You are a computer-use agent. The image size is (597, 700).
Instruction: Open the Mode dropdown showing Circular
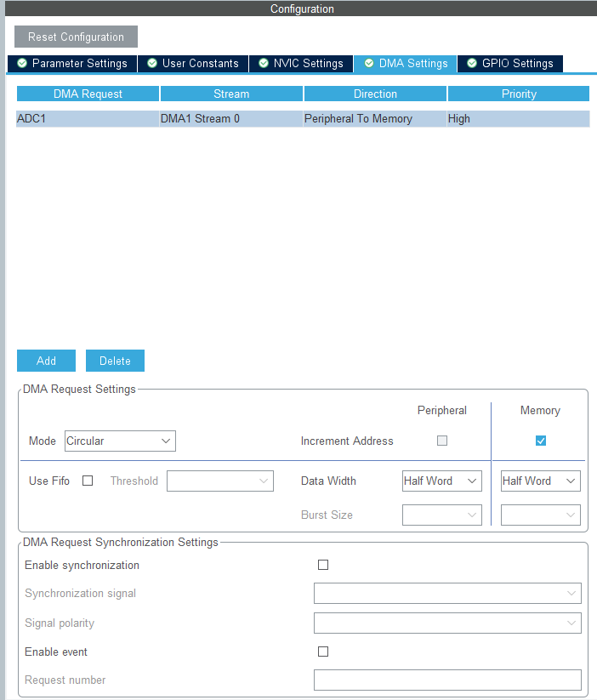pos(120,441)
